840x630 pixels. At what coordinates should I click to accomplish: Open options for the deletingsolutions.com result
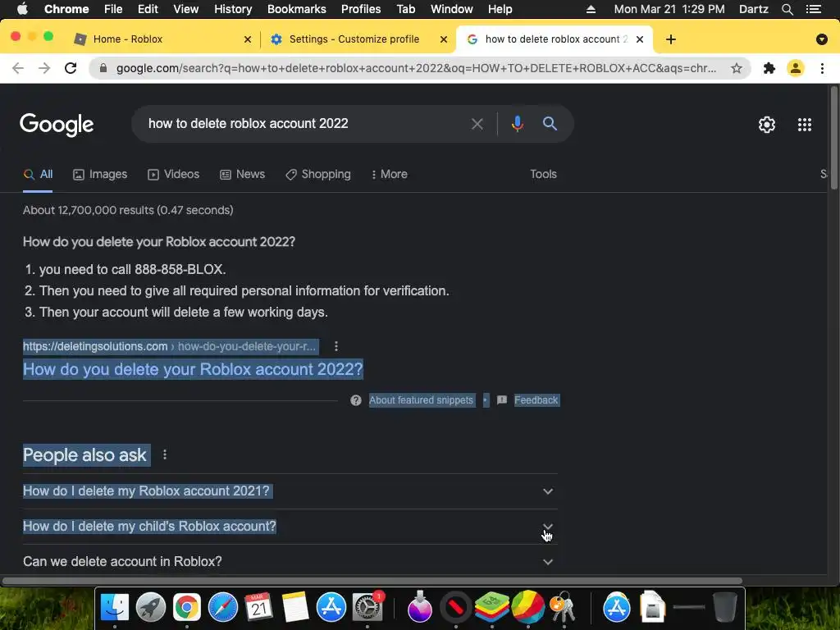(336, 346)
